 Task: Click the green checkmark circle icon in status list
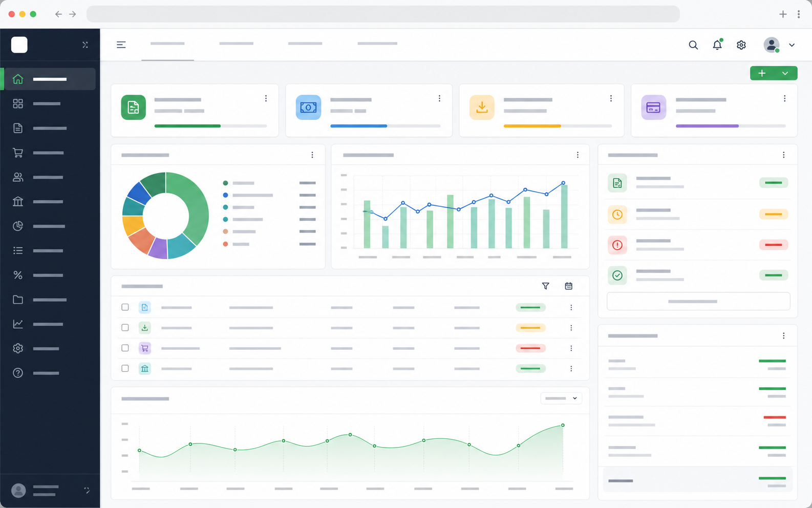pos(617,275)
